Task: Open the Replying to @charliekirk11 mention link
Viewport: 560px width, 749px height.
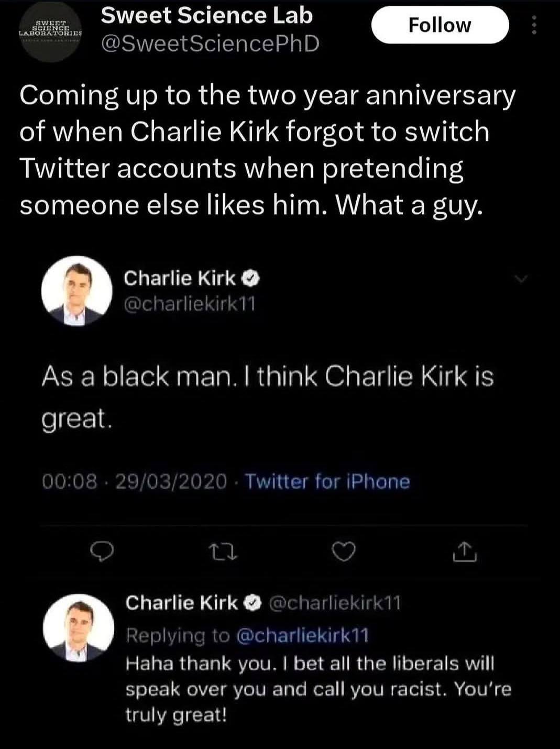Action: [x=303, y=635]
